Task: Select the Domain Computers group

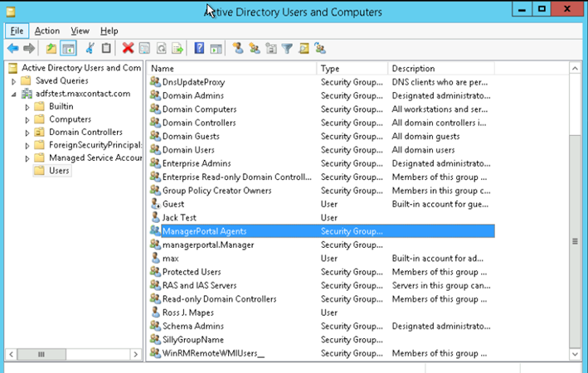Action: pos(322,109)
